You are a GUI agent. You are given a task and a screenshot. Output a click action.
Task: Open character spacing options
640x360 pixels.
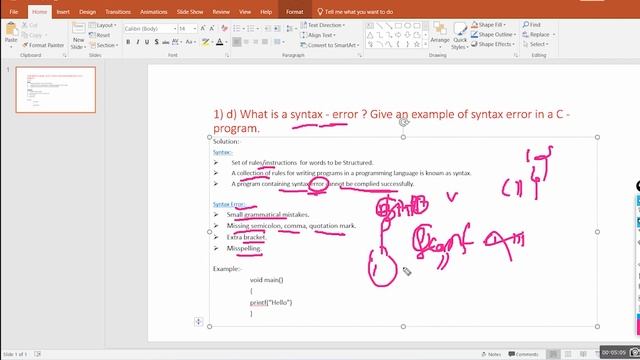pos(177,42)
